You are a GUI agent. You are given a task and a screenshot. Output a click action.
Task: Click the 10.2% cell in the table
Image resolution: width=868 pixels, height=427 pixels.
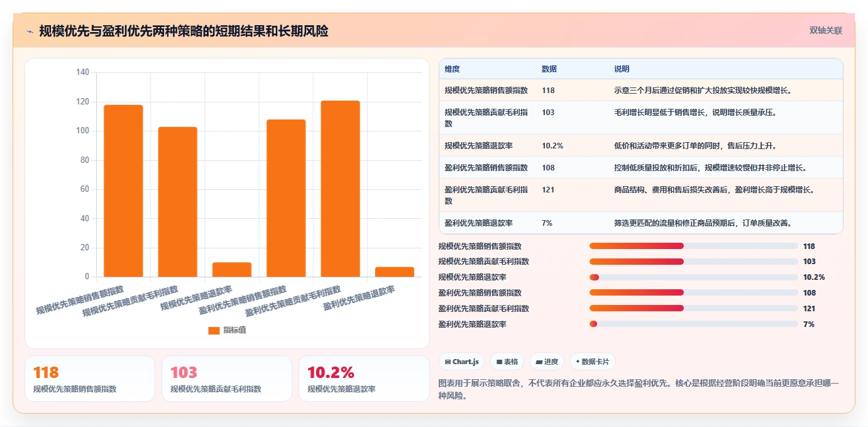point(552,145)
